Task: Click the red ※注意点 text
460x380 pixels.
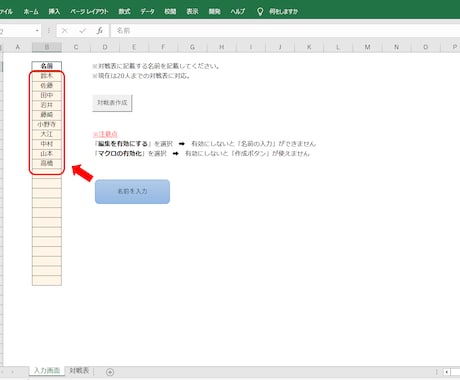Action: click(105, 134)
